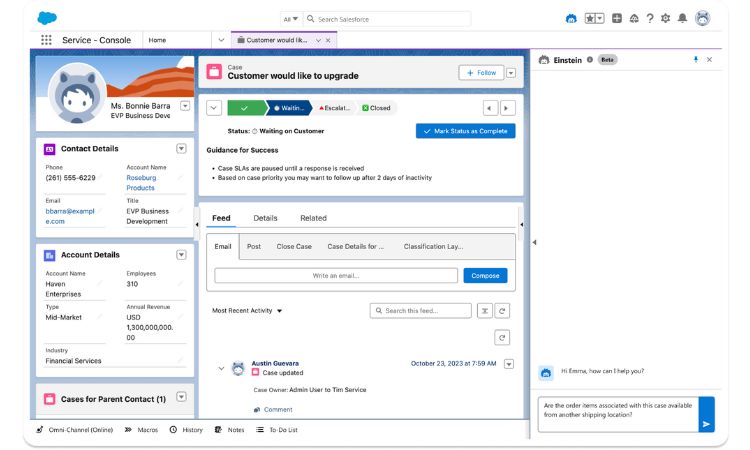Viewport: 750px width, 450px height.
Task: Open actions menu on Austin Guevara's post
Action: tap(509, 364)
